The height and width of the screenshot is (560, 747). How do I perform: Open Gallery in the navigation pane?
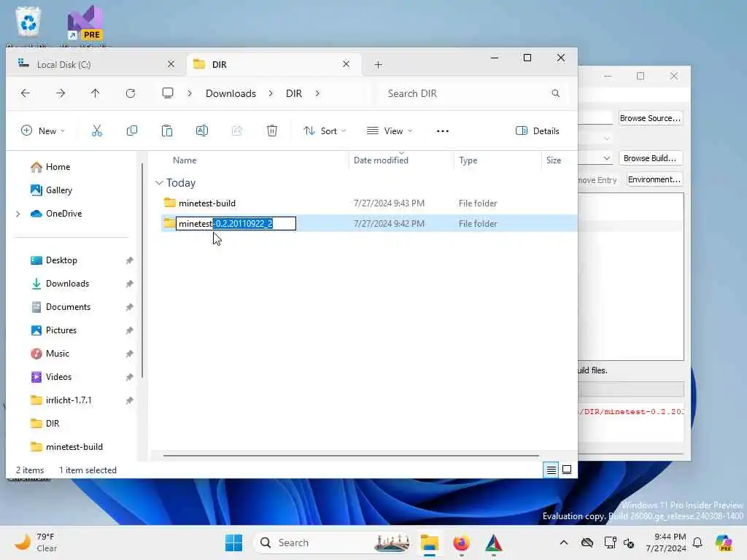(x=52, y=190)
